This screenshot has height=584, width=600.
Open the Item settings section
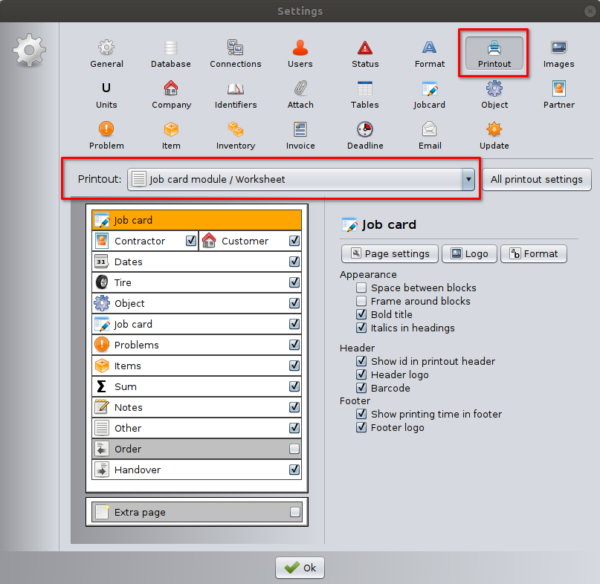pyautogui.click(x=171, y=136)
